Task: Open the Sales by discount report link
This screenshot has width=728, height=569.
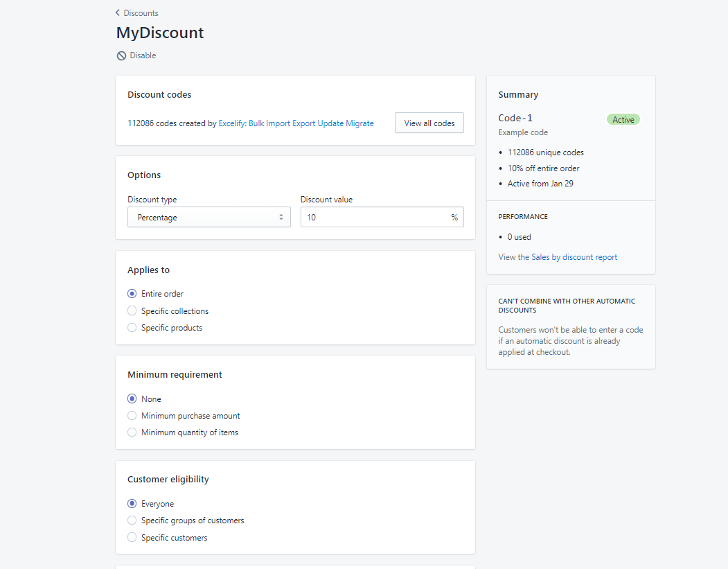Action: pos(574,257)
